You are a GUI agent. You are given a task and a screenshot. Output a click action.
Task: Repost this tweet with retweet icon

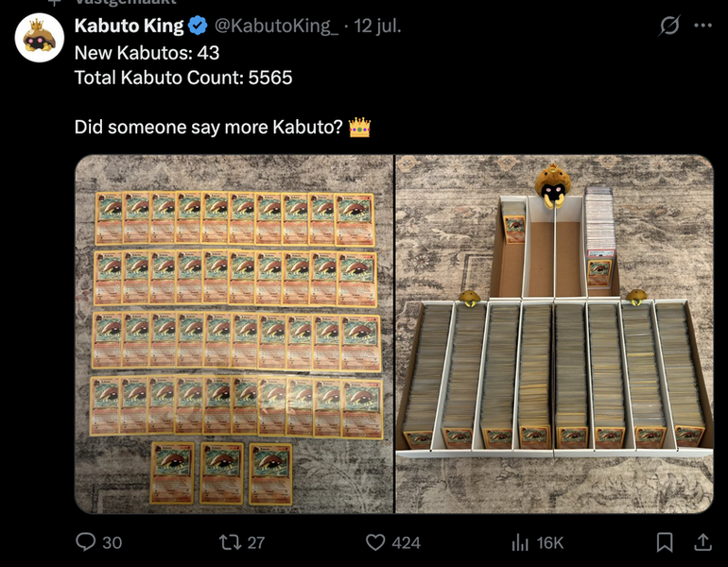(x=229, y=541)
